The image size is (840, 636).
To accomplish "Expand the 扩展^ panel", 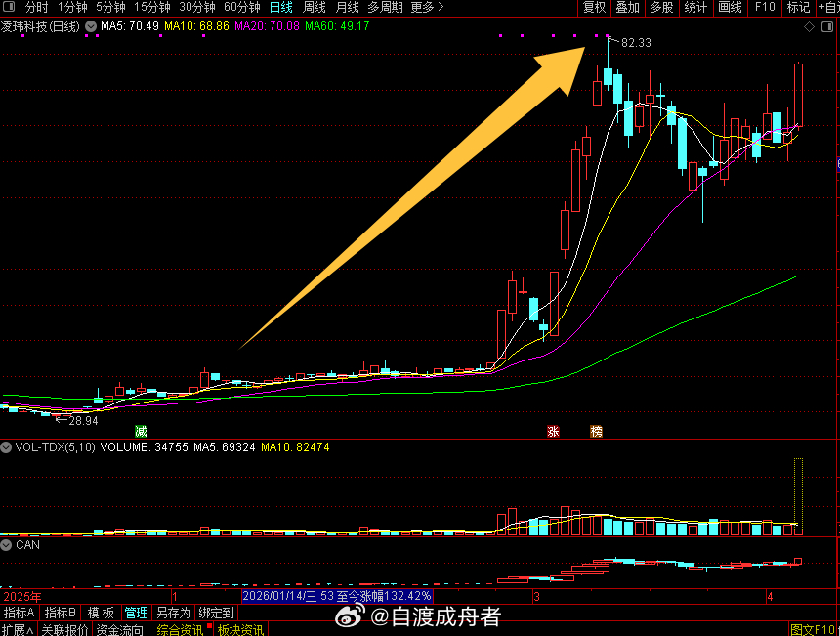I will [x=18, y=629].
